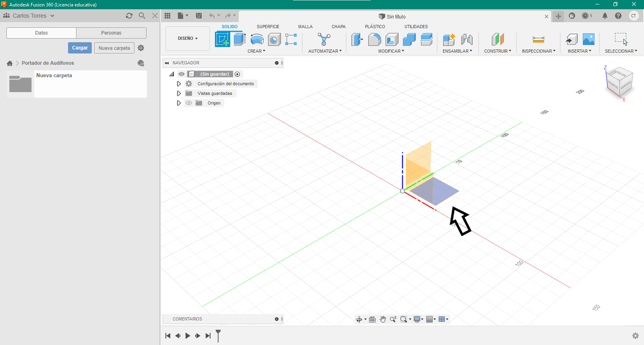Screen dimensions: 644x345
Task: Jump to the end of the timeline
Action: 208,336
